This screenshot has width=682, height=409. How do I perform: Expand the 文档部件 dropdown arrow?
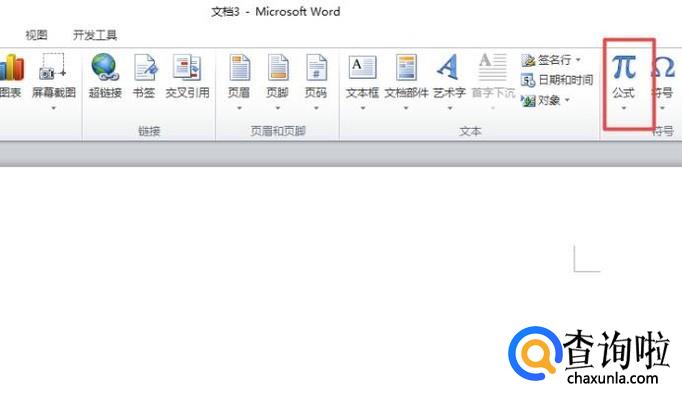[x=406, y=108]
